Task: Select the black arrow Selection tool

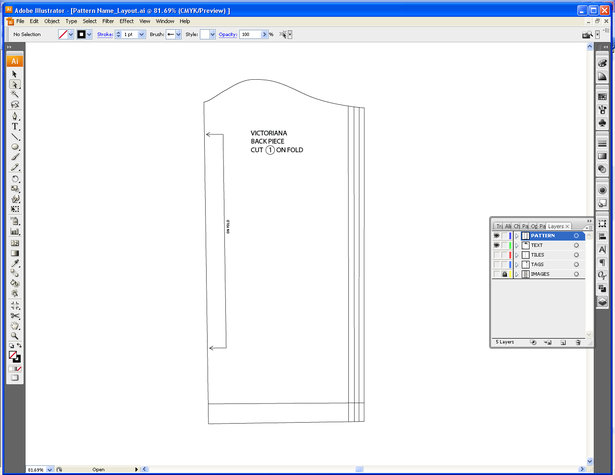Action: point(15,74)
